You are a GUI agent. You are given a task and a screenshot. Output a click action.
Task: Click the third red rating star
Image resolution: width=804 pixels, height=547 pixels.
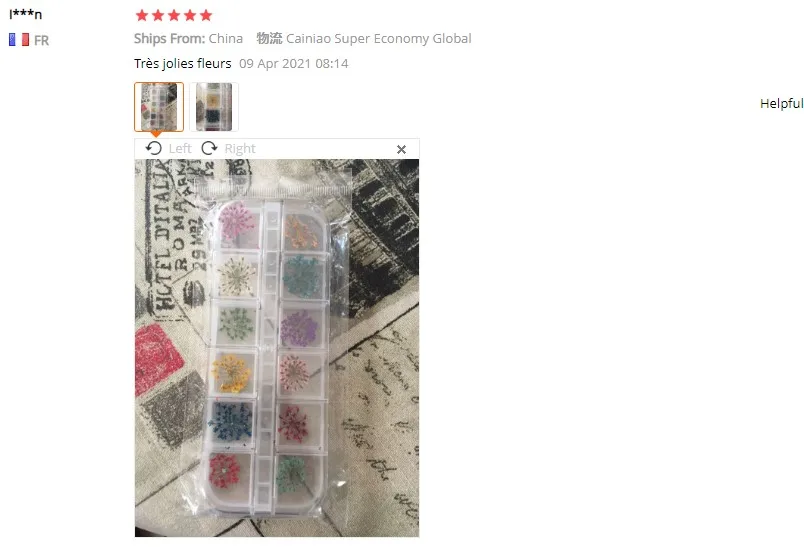point(174,15)
